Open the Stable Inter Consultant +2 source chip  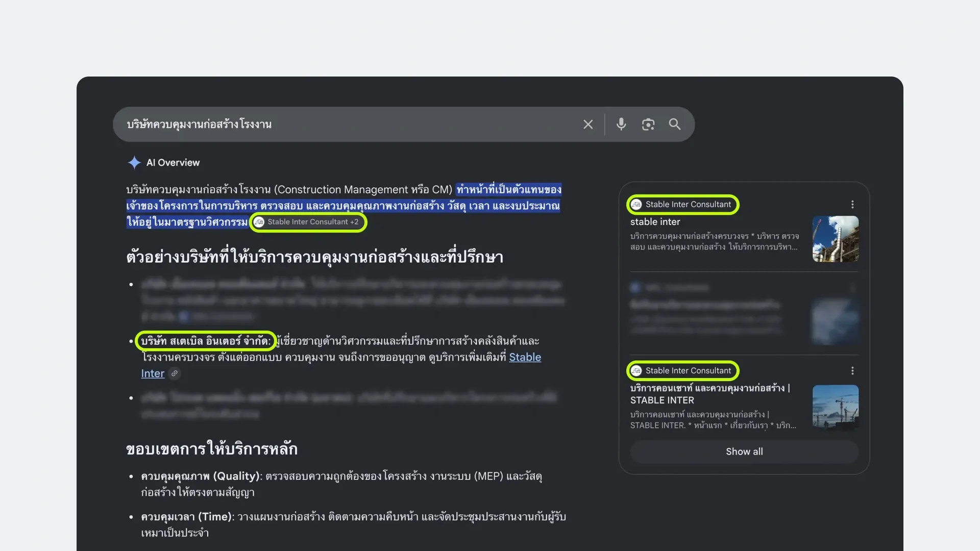308,222
